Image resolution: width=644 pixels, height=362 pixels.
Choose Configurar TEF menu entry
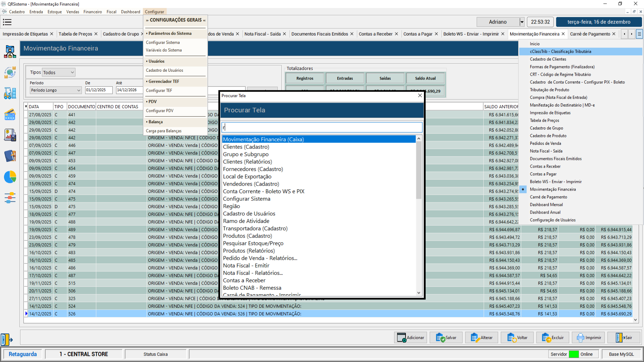tap(159, 90)
